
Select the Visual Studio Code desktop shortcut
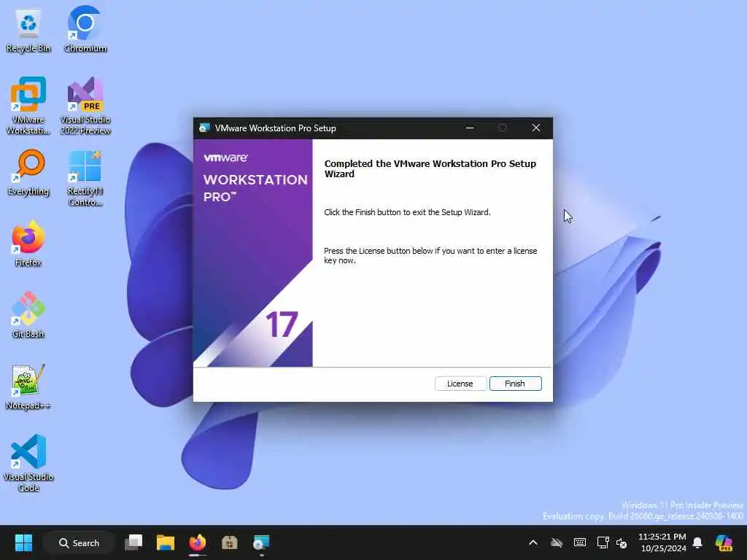pyautogui.click(x=28, y=463)
